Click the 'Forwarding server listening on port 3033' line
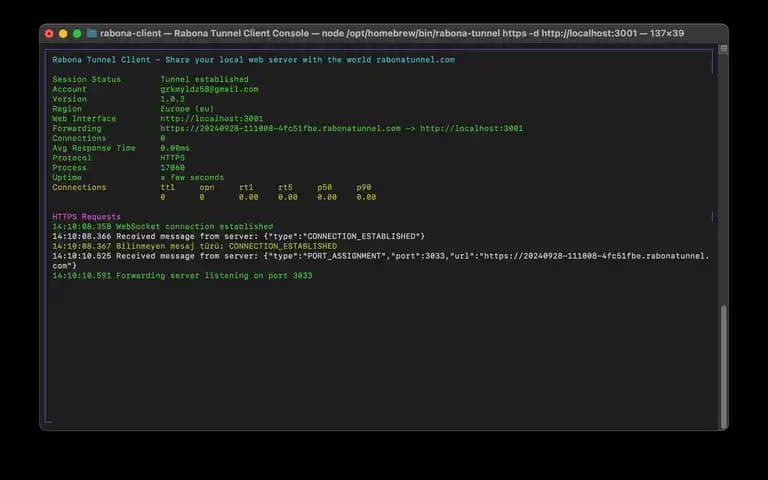This screenshot has width=768, height=480. [x=182, y=275]
